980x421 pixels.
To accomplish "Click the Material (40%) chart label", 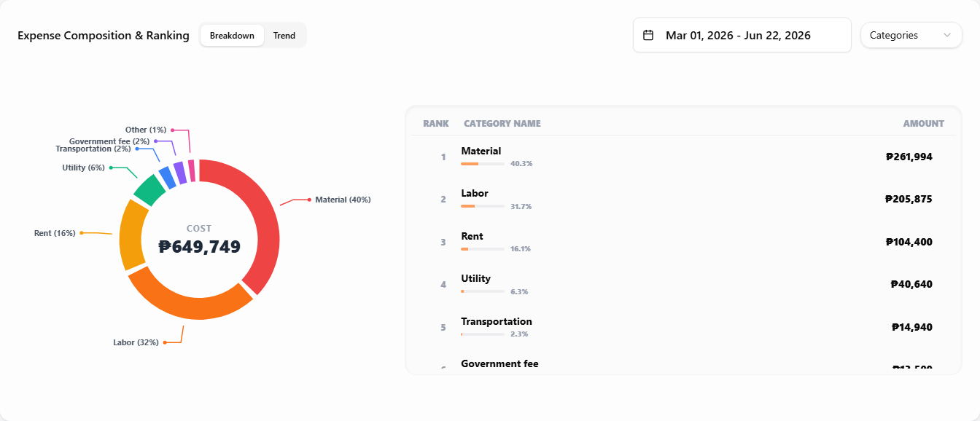I will 343,200.
